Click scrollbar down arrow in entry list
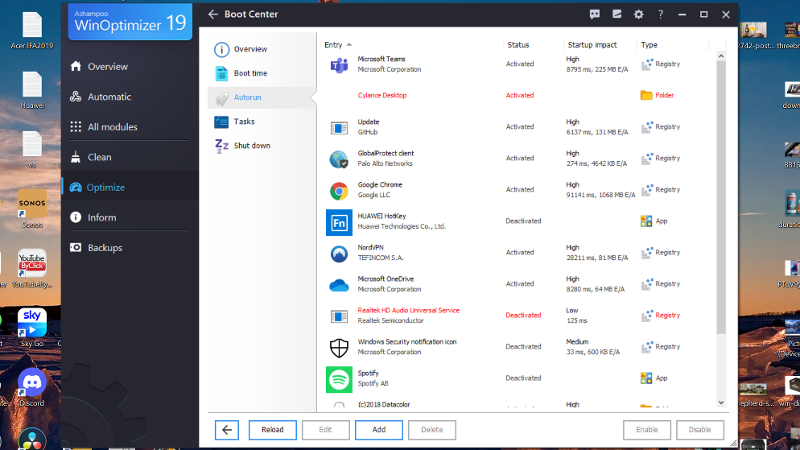Screen dimensions: 800x450 pyautogui.click(x=721, y=403)
